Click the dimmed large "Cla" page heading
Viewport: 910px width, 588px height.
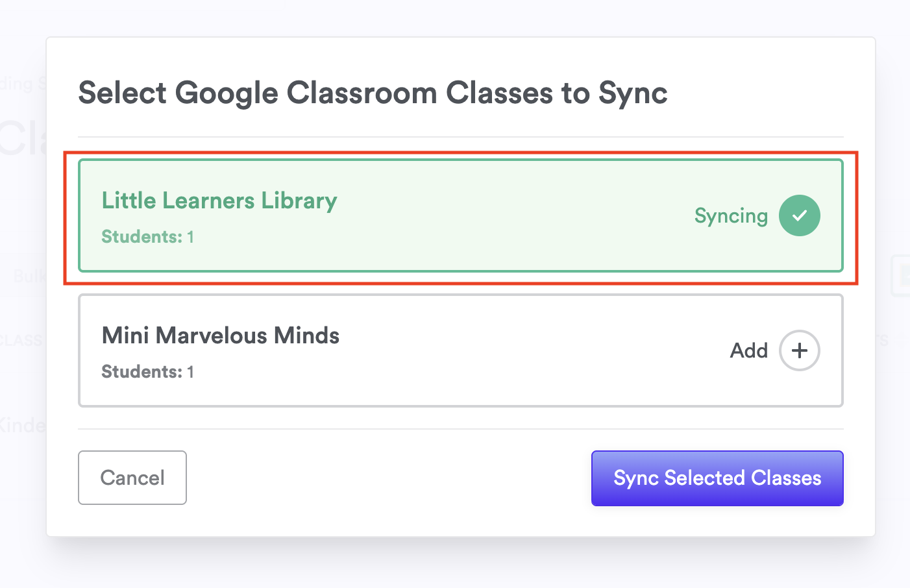click(23, 138)
